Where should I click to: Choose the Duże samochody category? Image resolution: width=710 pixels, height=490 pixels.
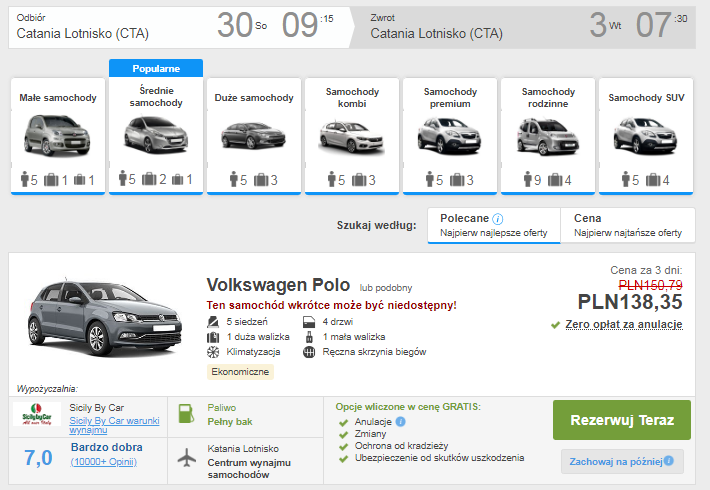[x=254, y=136]
